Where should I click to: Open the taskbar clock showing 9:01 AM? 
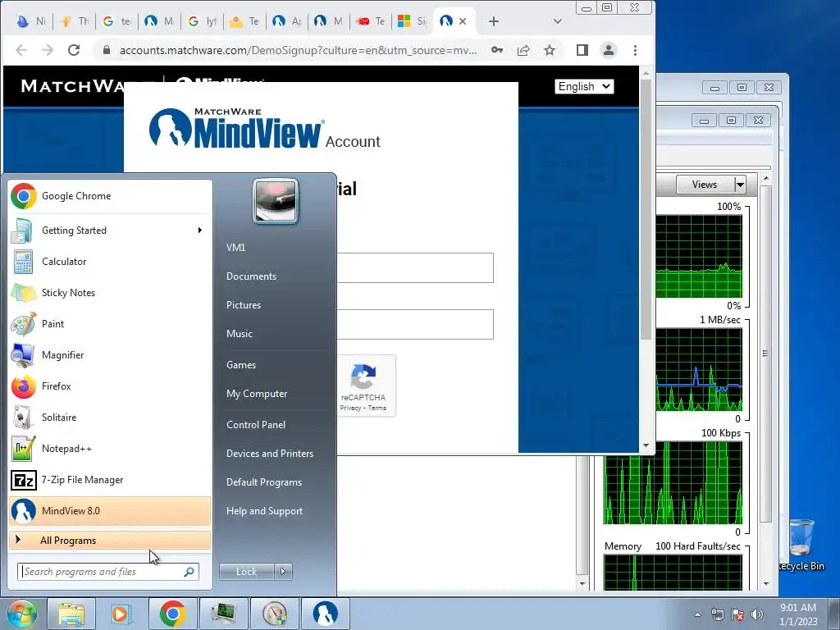pyautogui.click(x=798, y=614)
